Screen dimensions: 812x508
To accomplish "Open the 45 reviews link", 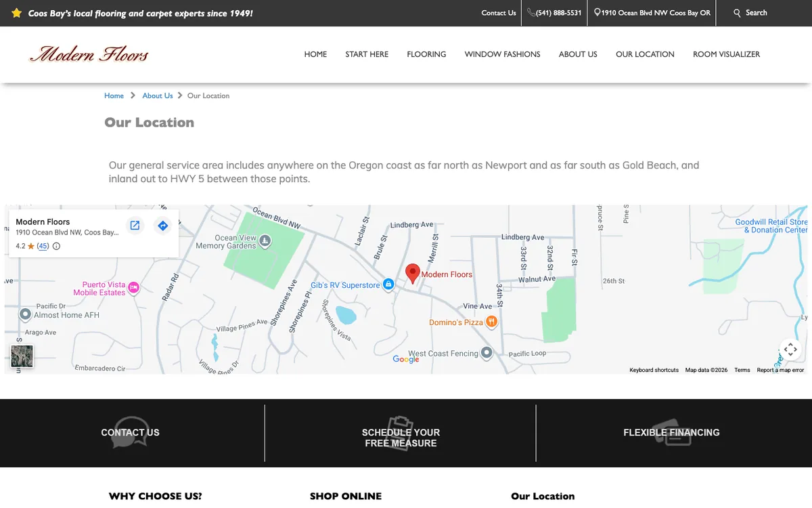I will pyautogui.click(x=43, y=247).
